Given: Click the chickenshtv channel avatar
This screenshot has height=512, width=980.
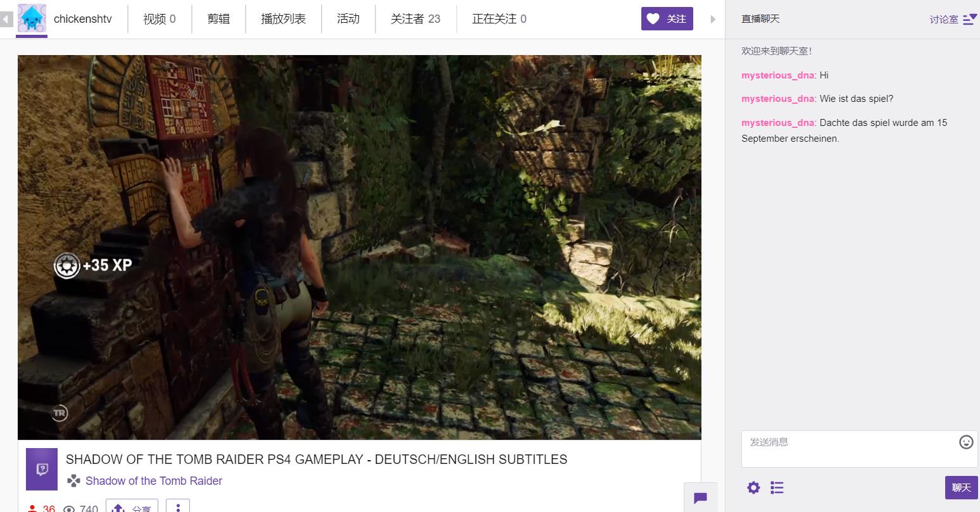Looking at the screenshot, I should coord(32,18).
